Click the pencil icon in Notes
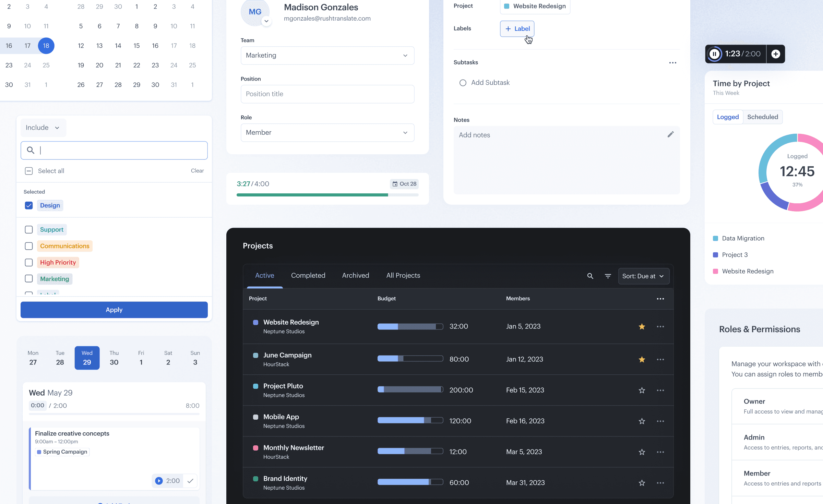The image size is (823, 504). (670, 134)
